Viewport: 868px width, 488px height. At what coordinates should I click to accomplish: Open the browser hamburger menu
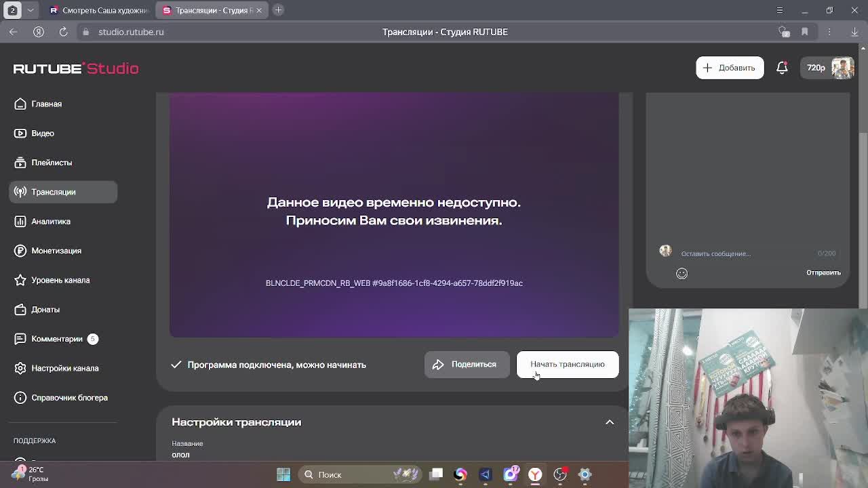(x=780, y=10)
